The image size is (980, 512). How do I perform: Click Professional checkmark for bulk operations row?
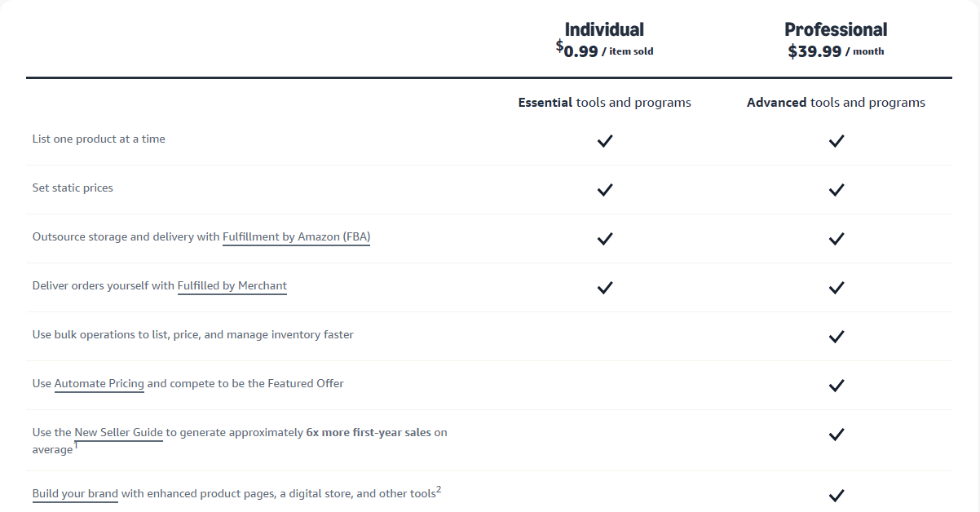tap(836, 337)
